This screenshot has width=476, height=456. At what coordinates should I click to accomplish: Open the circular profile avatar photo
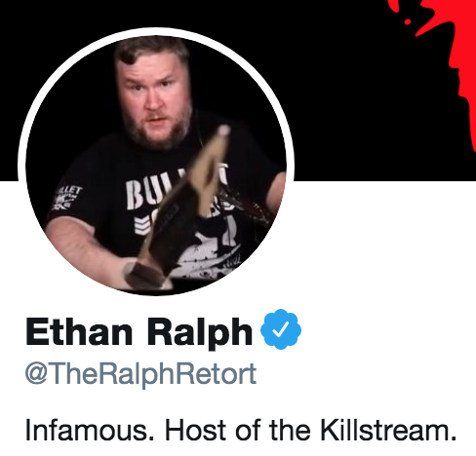(x=156, y=165)
